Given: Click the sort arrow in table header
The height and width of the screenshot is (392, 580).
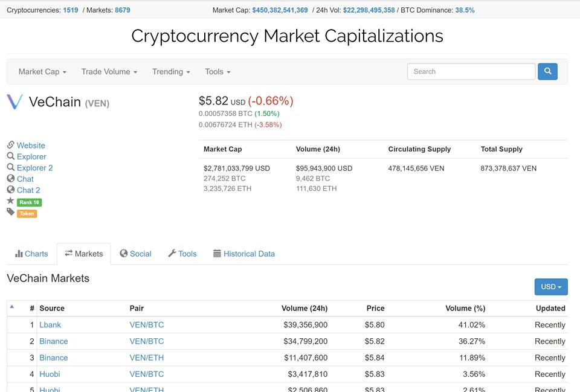Looking at the screenshot, I should [x=12, y=307].
